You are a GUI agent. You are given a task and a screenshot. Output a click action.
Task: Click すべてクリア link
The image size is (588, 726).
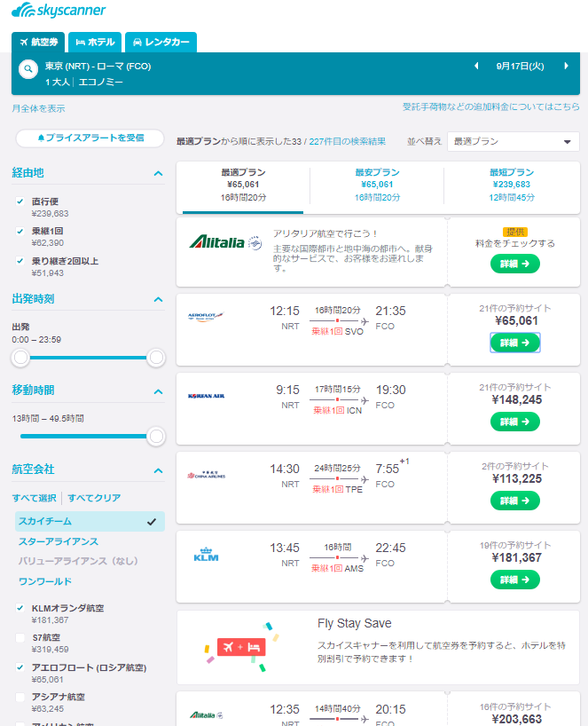point(94,498)
